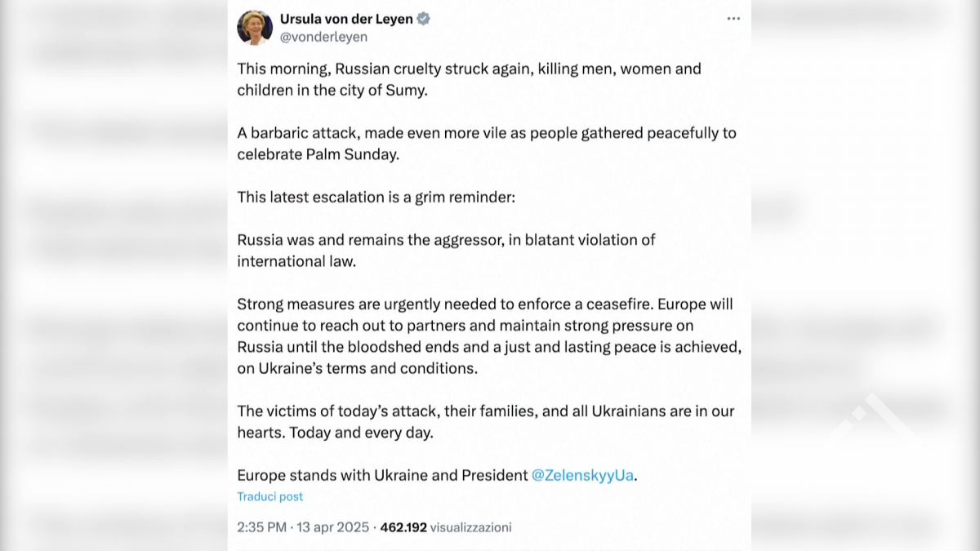Screen dimensions: 980x551
Task: Open the three-dot more options menu
Action: click(x=733, y=19)
